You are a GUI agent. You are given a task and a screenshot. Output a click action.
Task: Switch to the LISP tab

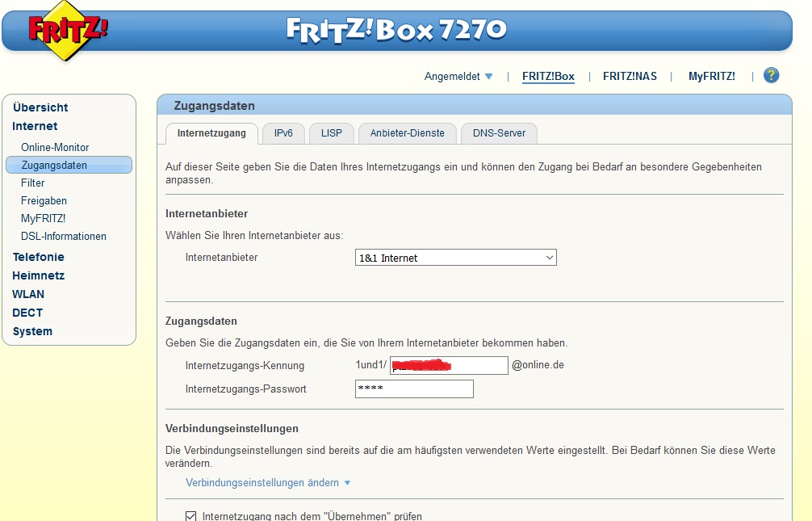coord(332,133)
